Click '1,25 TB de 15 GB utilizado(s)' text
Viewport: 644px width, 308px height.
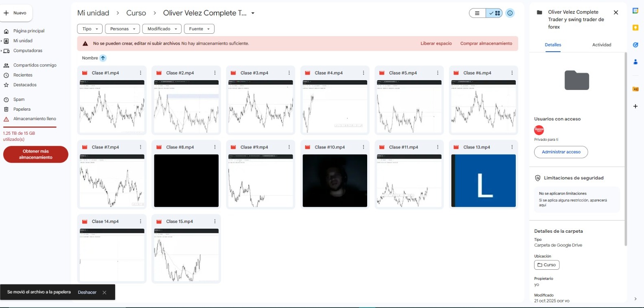(x=19, y=136)
